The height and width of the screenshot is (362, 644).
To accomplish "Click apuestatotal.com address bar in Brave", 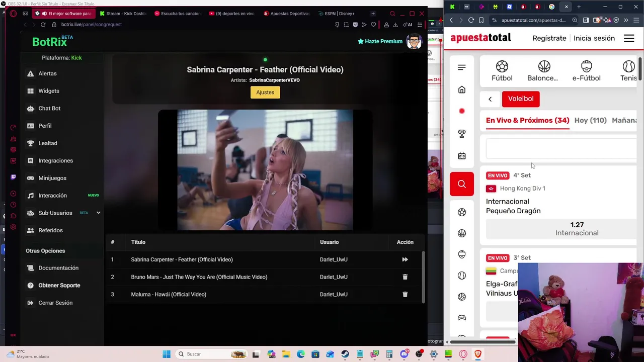I will pyautogui.click(x=533, y=20).
